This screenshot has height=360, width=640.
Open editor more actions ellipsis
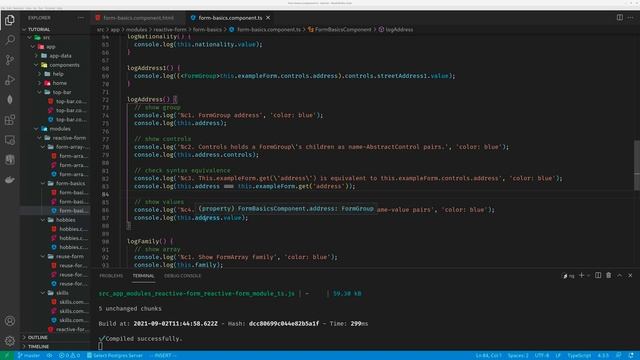[x=631, y=18]
